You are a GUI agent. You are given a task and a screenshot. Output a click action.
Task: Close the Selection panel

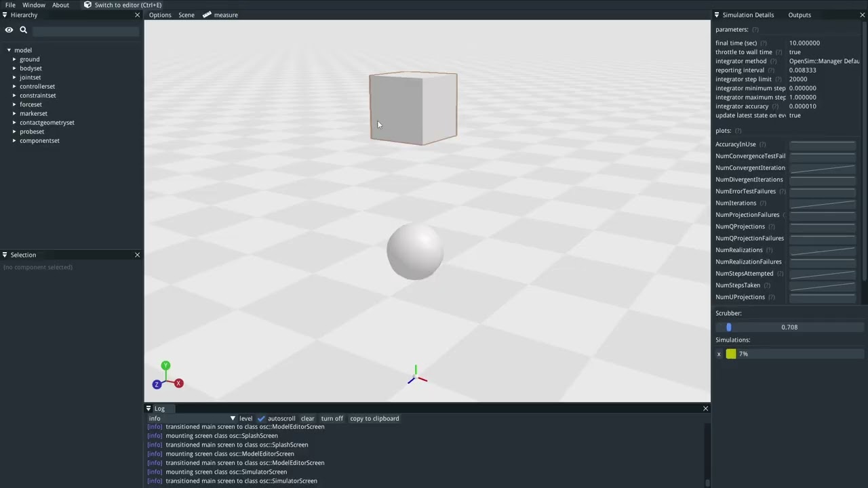point(138,255)
